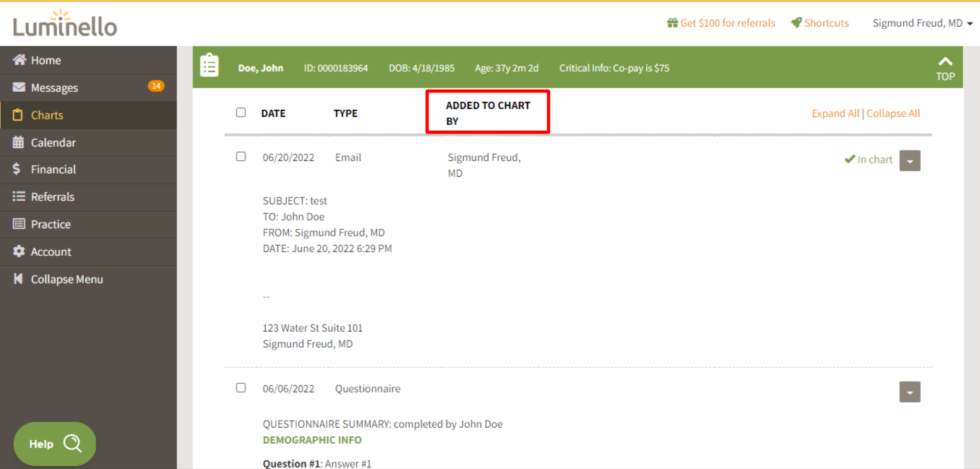Toggle the select-all checkbox beside DATE

(241, 113)
